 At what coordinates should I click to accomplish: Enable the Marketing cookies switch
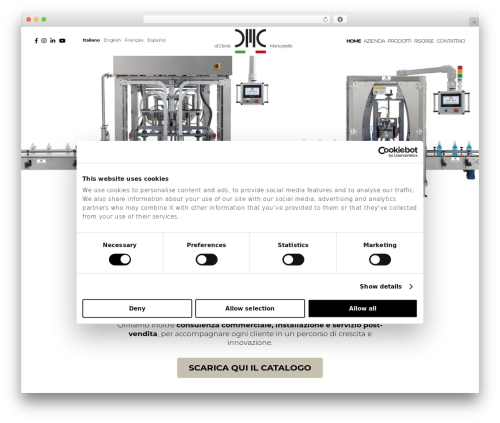pos(380,260)
